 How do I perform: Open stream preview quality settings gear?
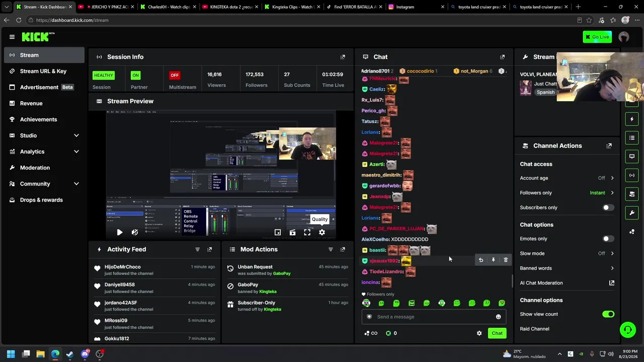click(322, 232)
